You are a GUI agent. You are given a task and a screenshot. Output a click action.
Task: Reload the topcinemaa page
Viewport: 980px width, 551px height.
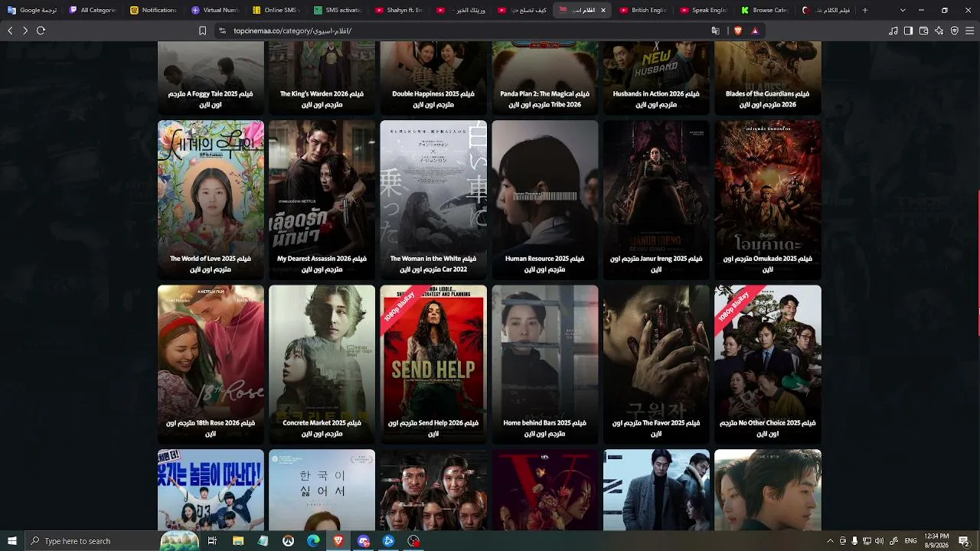41,31
